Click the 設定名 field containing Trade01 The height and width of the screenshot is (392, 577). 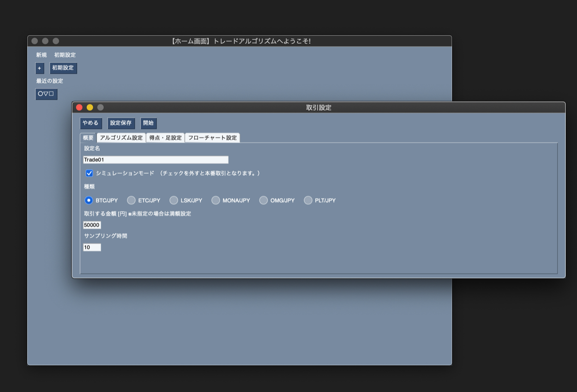pos(156,160)
